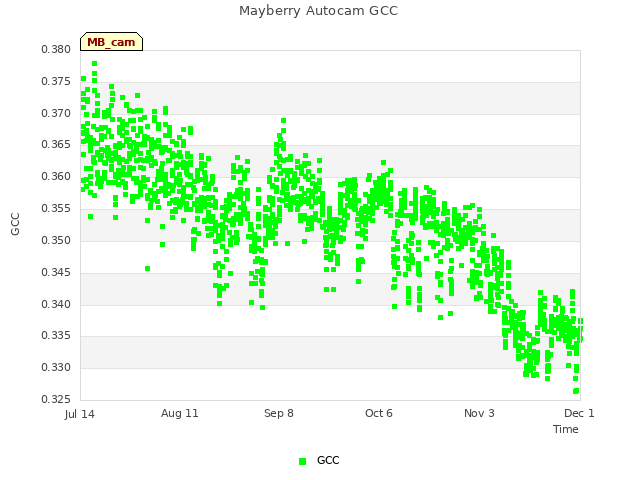Click the 0.370 y-axis tick label

[56, 113]
